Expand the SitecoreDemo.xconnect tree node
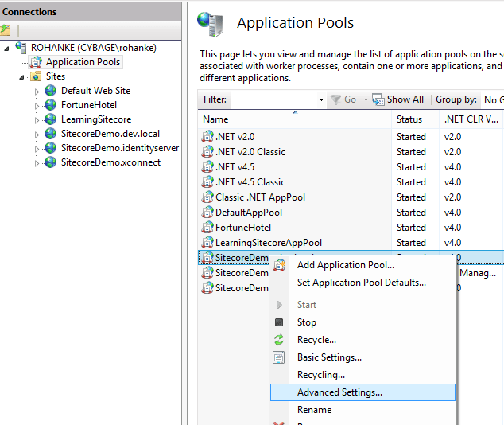Image resolution: width=504 pixels, height=425 pixels. coord(37,162)
